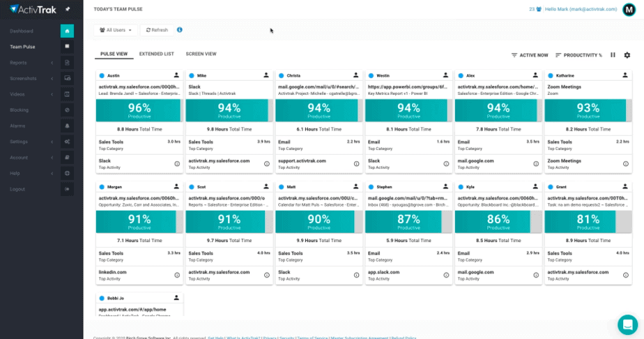Click the user profile icon on Mike's card
644x339 pixels.
tap(266, 75)
